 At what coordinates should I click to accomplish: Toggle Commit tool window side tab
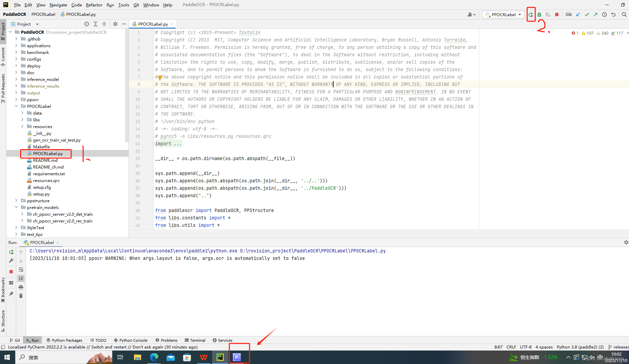pos(3,56)
